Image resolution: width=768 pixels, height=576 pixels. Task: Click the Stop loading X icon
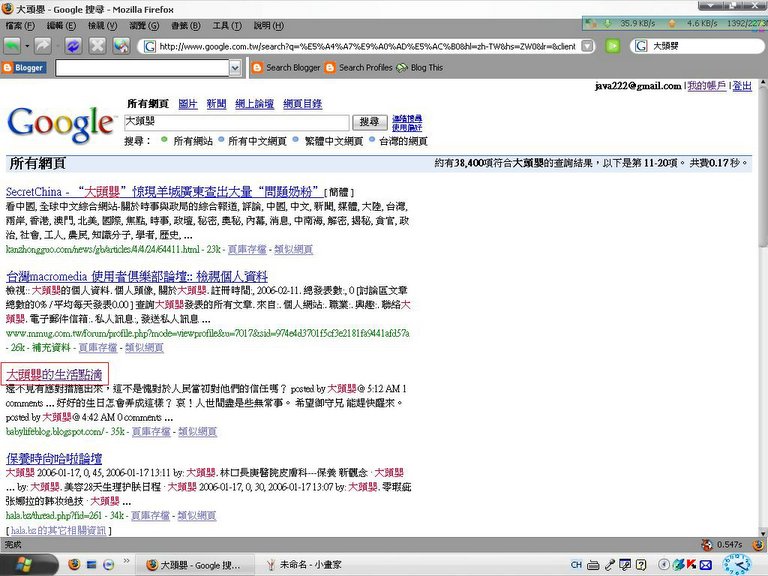tap(97, 46)
